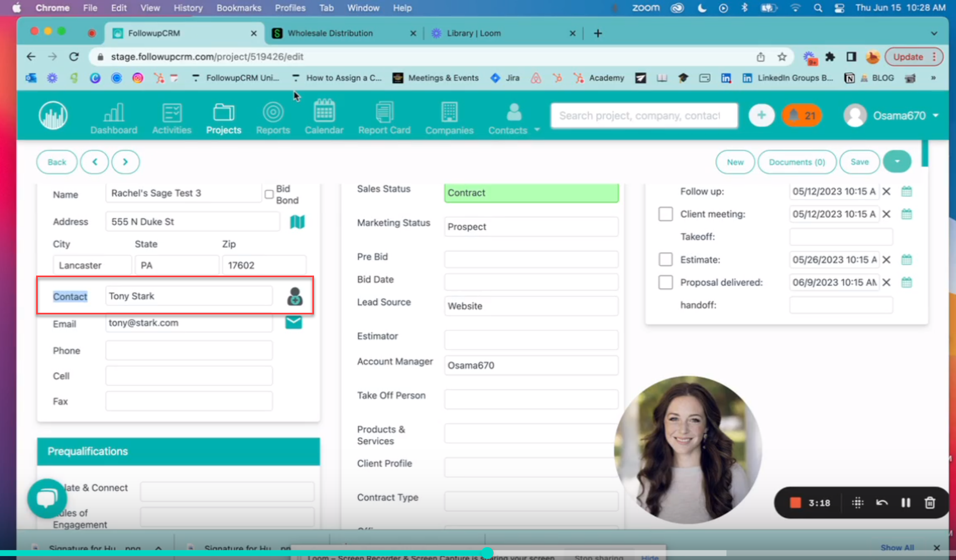
Task: Open the Calendar from the top navigation
Action: (x=324, y=117)
